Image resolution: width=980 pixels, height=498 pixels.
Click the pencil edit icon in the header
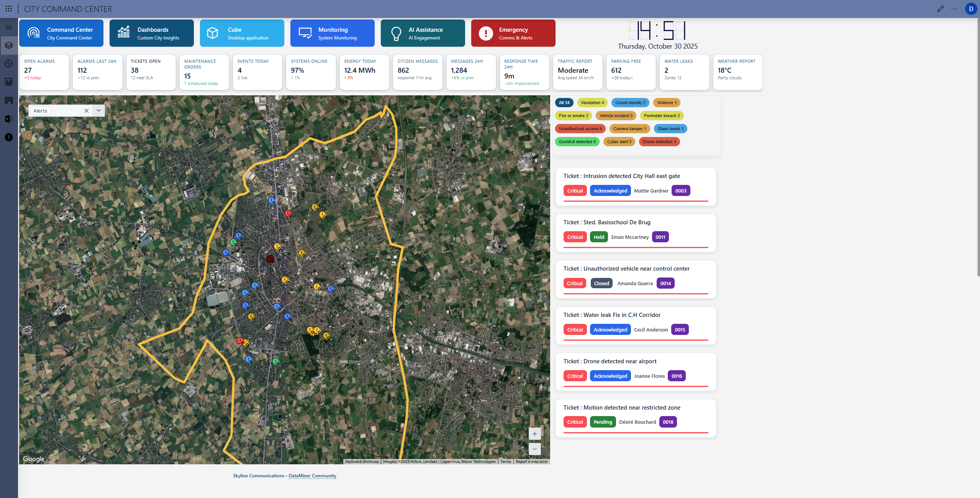(x=941, y=9)
